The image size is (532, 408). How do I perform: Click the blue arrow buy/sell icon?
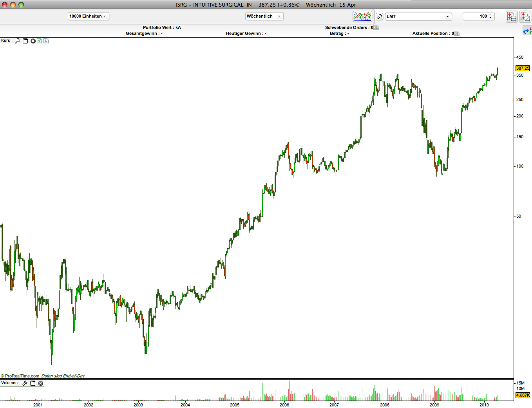[528, 31]
